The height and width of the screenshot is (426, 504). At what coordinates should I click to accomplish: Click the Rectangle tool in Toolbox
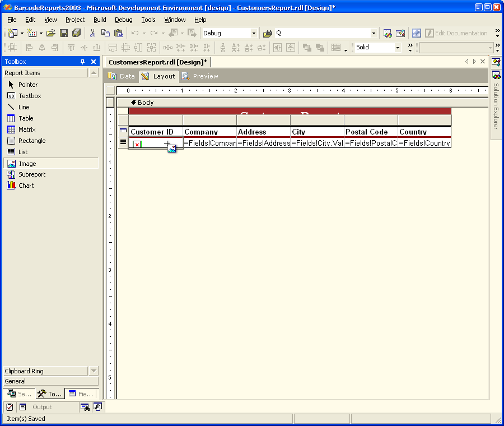click(31, 141)
